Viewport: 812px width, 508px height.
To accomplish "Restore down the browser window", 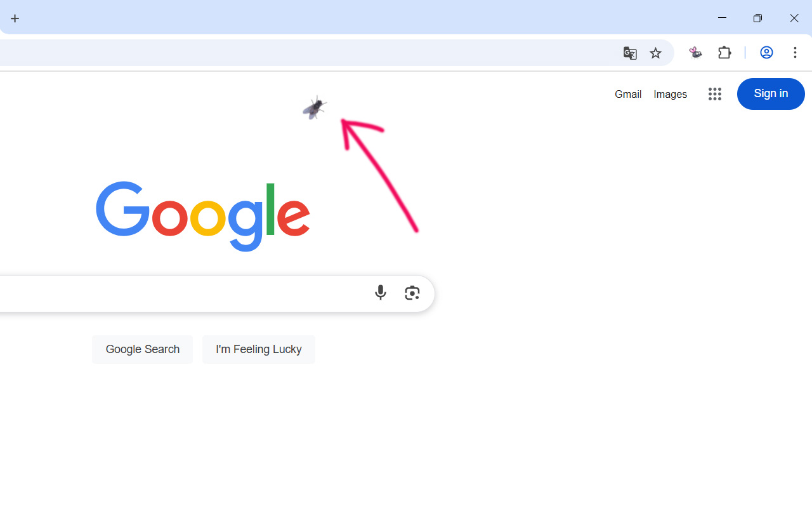I will point(757,18).
